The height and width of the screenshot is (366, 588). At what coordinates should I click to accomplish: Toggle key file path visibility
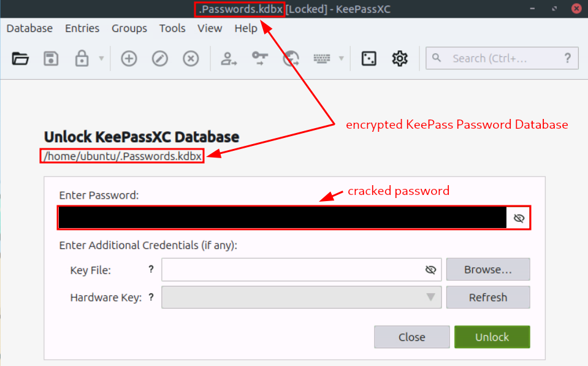click(431, 269)
